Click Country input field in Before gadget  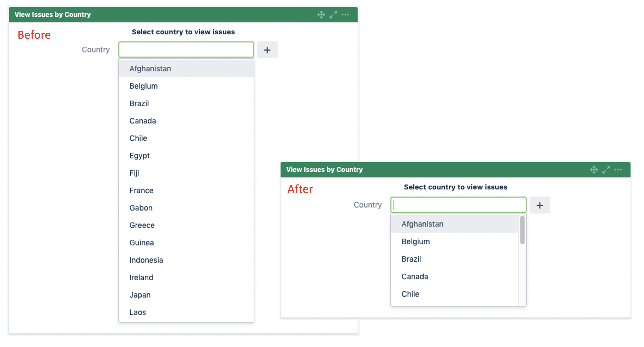(186, 50)
